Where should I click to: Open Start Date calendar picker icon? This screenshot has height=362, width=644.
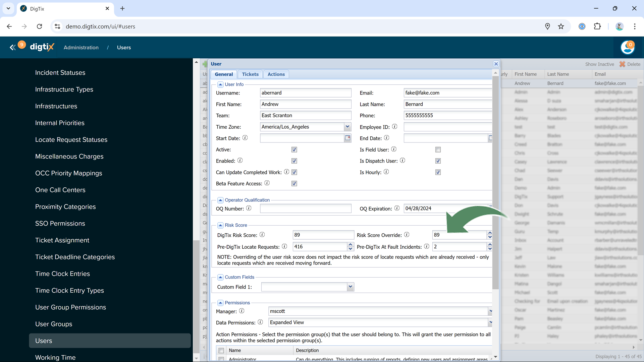pyautogui.click(x=347, y=138)
